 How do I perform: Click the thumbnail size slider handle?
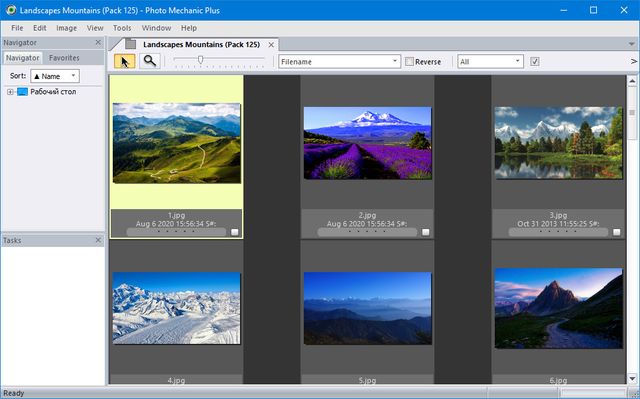click(200, 60)
